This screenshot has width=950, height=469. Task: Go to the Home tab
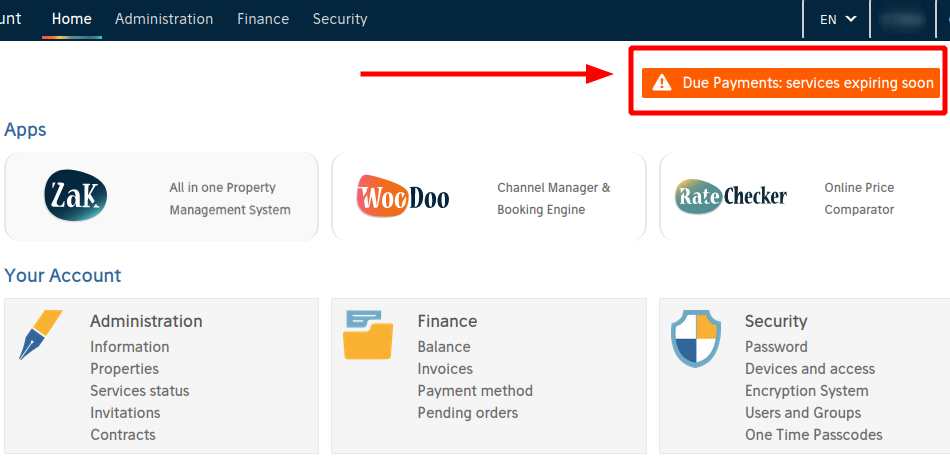click(x=71, y=19)
